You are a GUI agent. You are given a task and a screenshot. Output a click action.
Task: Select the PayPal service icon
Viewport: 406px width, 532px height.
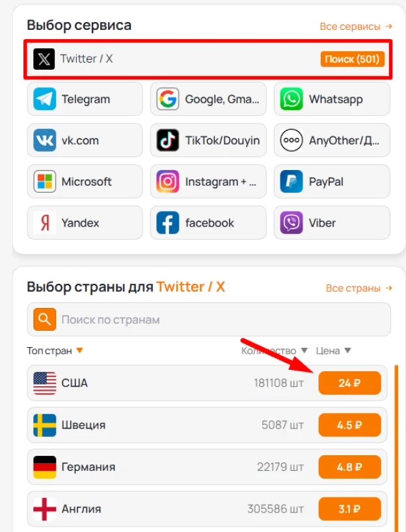291,182
